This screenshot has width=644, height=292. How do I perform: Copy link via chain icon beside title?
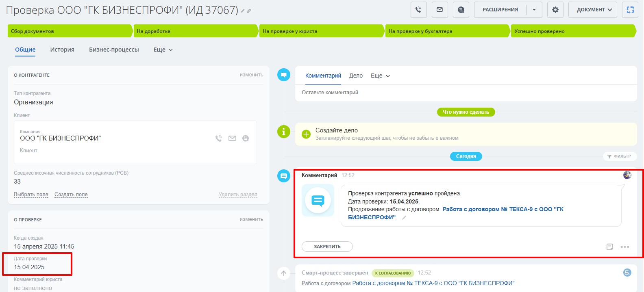click(249, 11)
